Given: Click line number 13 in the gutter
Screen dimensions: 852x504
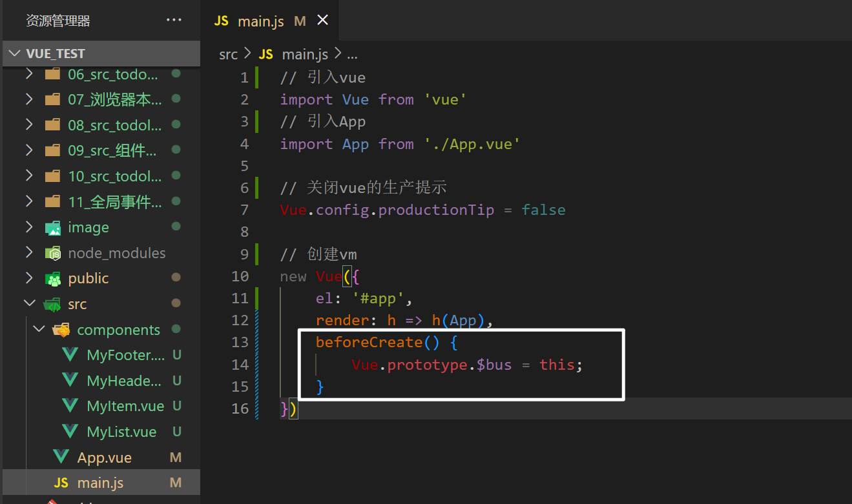Looking at the screenshot, I should pos(240,343).
